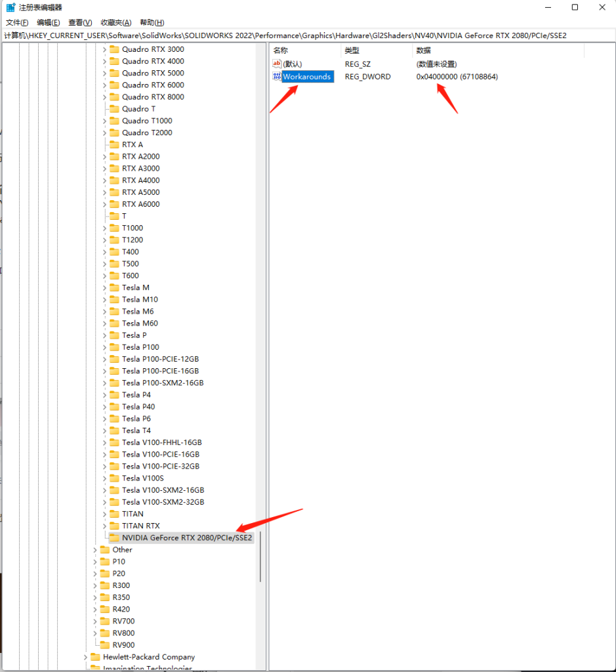This screenshot has height=672, width=616.
Task: Open the 帮助(H) menu
Action: coord(152,22)
